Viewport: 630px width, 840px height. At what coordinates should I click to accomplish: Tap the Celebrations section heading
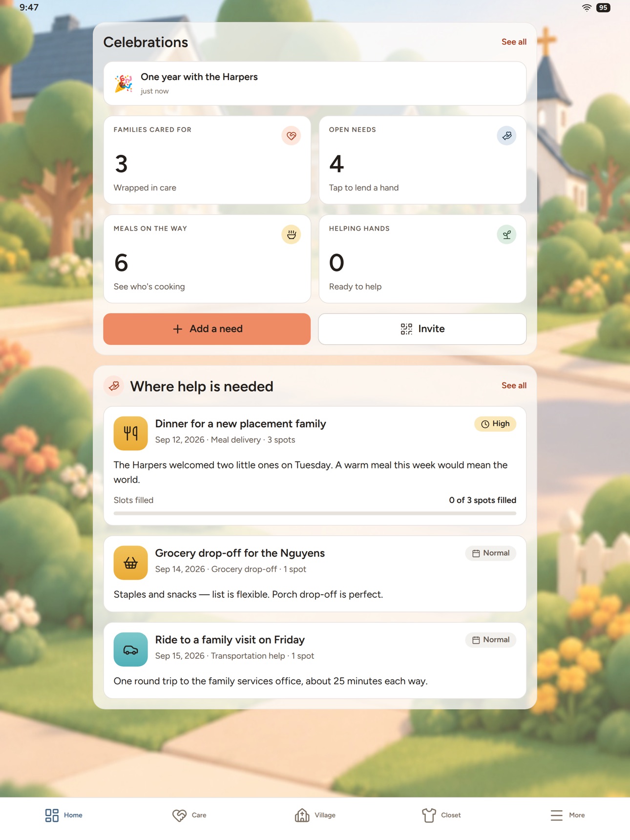pyautogui.click(x=146, y=42)
